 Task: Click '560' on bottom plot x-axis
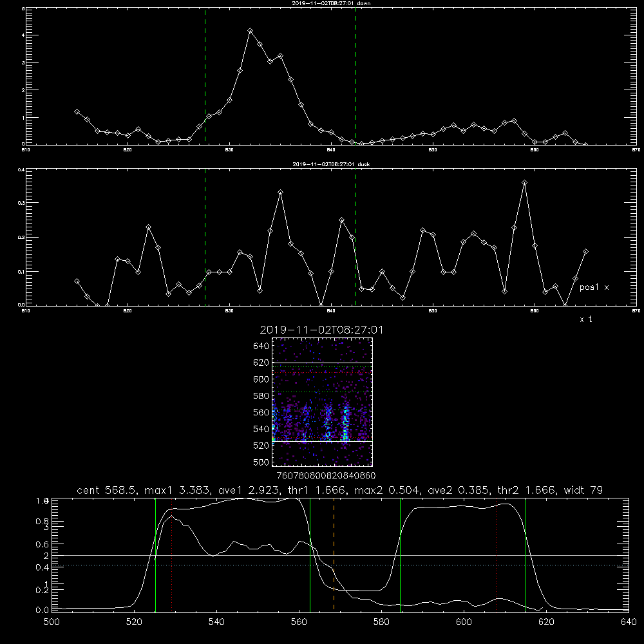coord(299,622)
